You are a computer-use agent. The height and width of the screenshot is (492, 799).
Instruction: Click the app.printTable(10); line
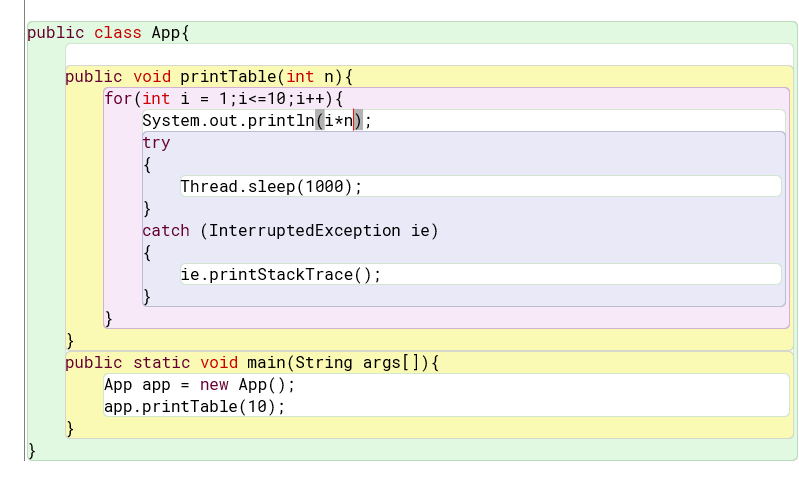[195, 406]
